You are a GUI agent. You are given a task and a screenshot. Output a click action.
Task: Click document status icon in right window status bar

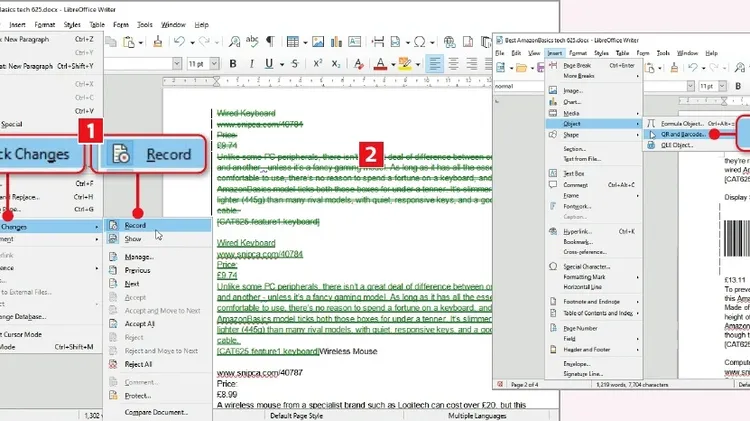[500, 384]
